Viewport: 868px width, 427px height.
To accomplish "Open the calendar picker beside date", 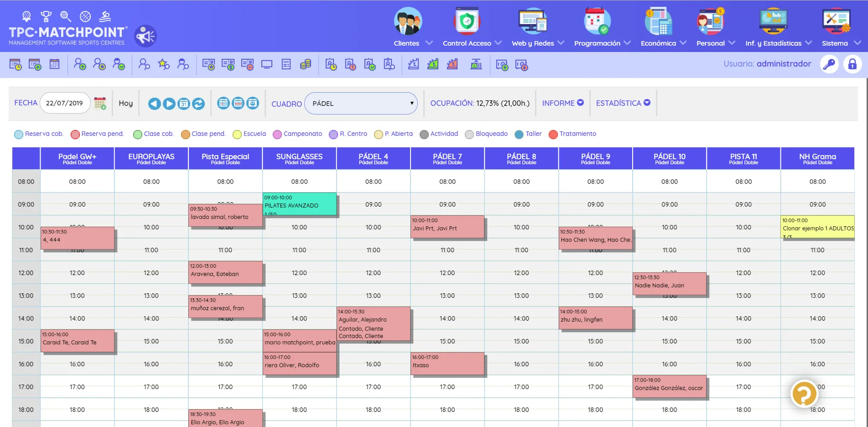I will click(x=100, y=103).
